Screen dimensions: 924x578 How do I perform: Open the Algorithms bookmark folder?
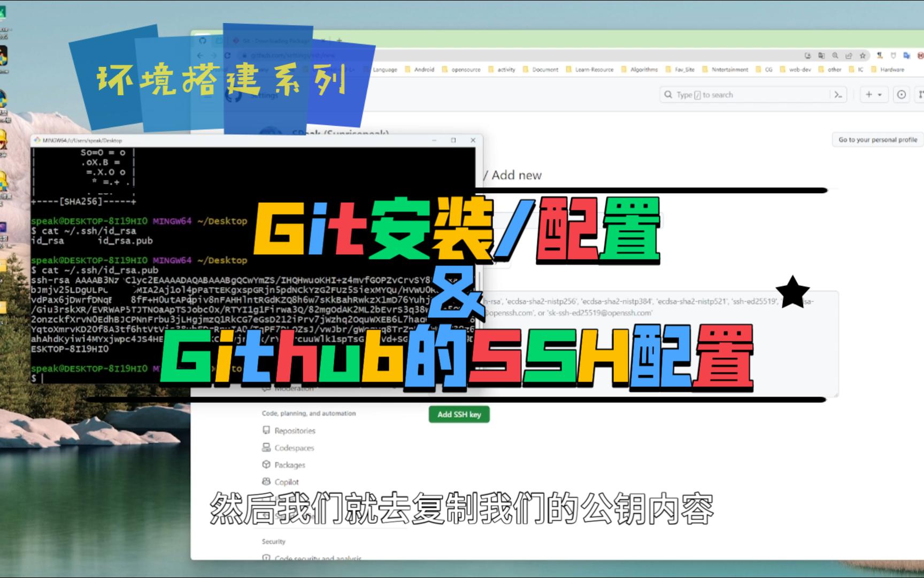tap(640, 70)
